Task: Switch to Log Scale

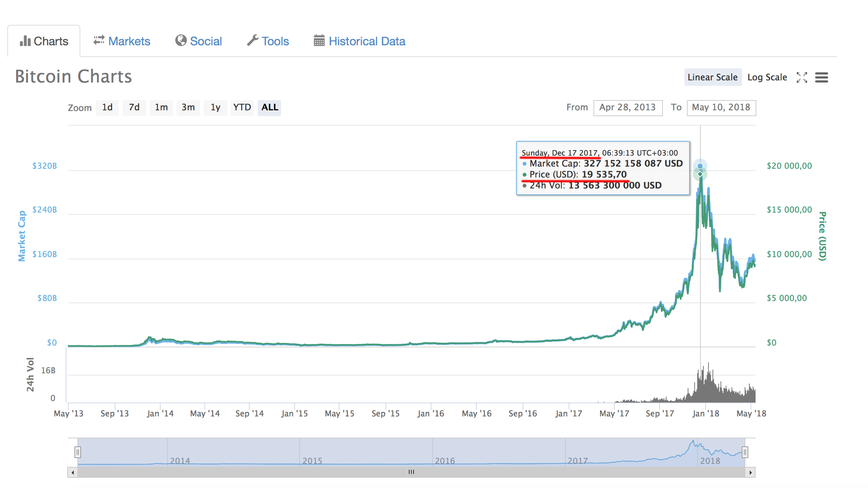Action: [x=767, y=77]
